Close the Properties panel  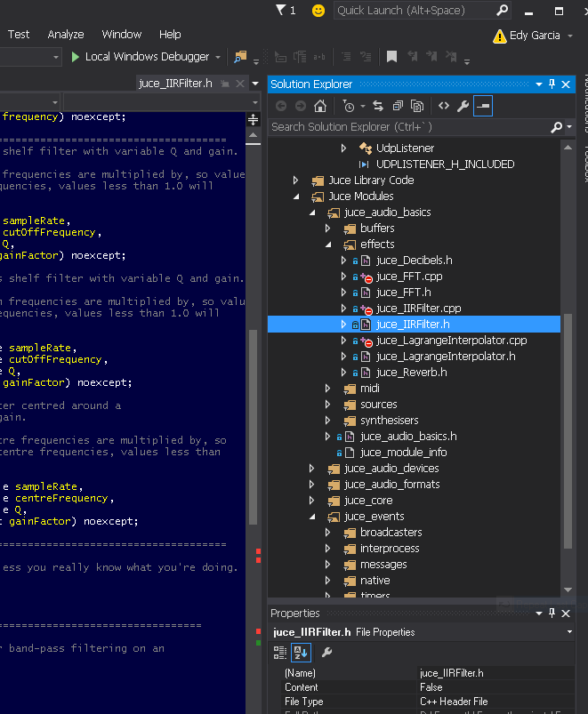(x=566, y=614)
